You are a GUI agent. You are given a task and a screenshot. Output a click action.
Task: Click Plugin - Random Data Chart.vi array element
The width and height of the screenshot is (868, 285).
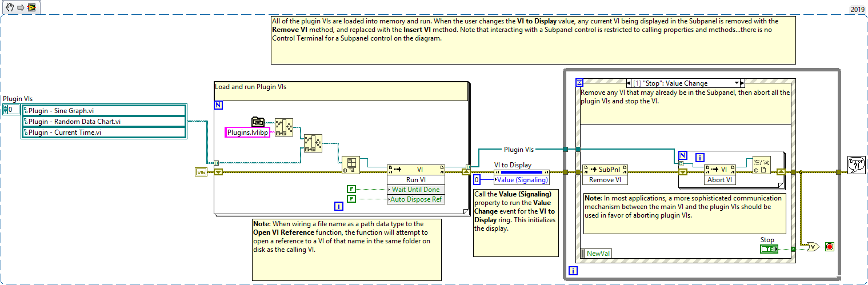(x=103, y=121)
